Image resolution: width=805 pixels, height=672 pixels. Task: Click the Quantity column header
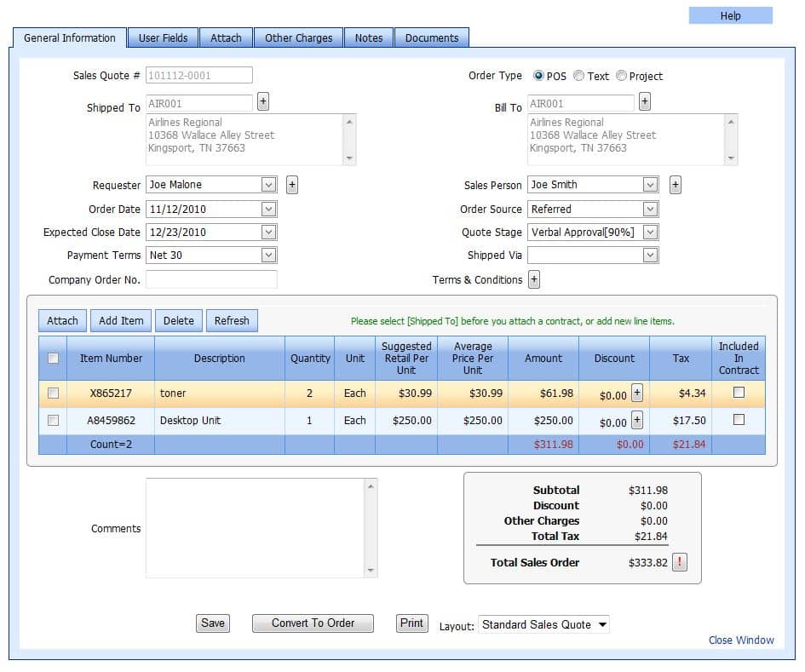pos(310,359)
